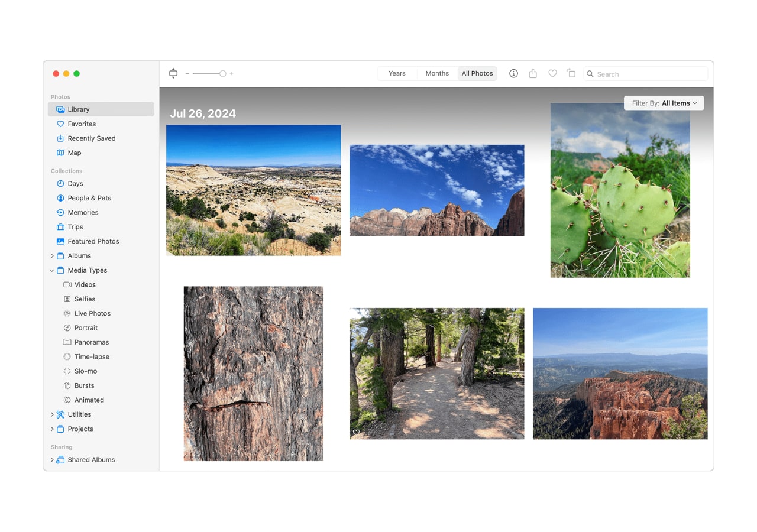Expand the Albums section
Image resolution: width=757 pixels, height=532 pixels.
click(x=52, y=256)
